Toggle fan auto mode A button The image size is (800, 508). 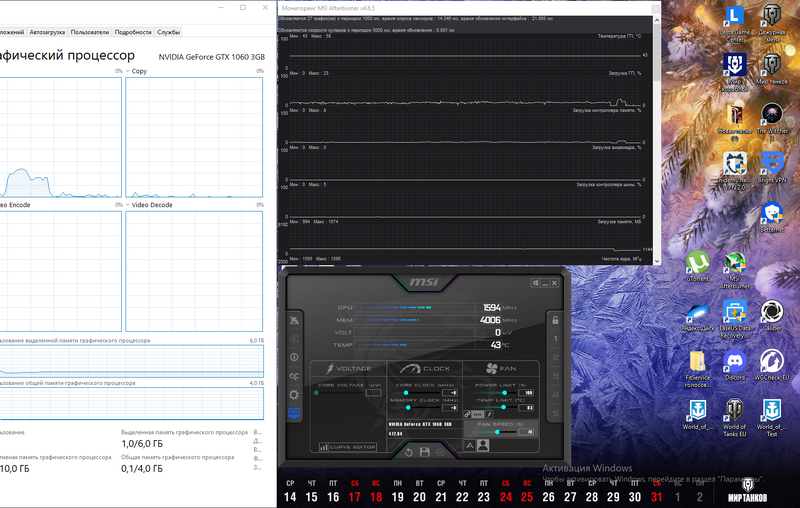coord(470,446)
